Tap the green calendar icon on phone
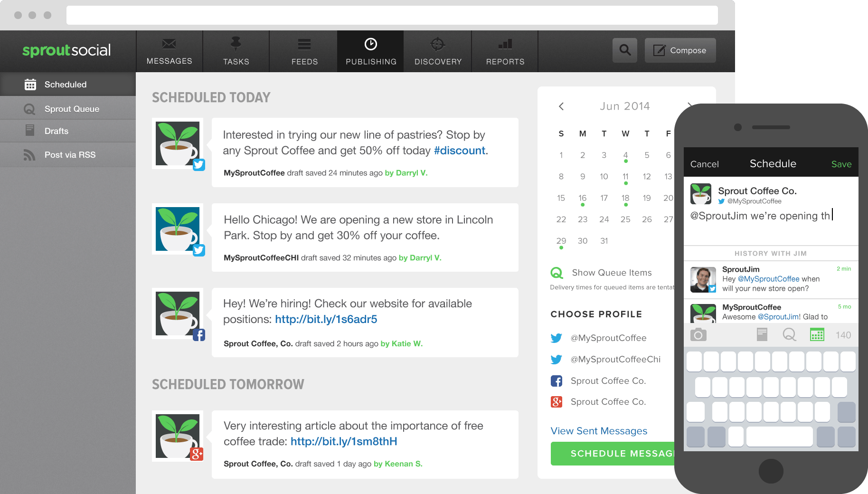 [817, 335]
